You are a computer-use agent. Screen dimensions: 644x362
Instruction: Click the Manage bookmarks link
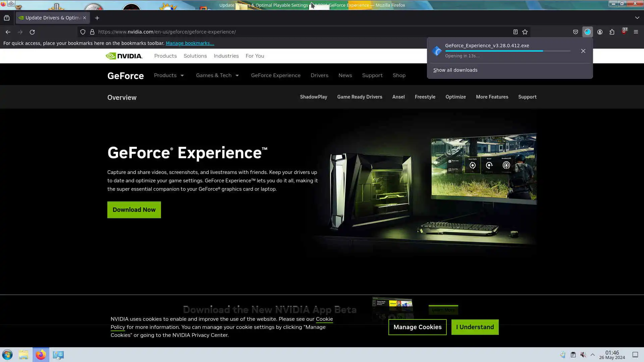190,43
